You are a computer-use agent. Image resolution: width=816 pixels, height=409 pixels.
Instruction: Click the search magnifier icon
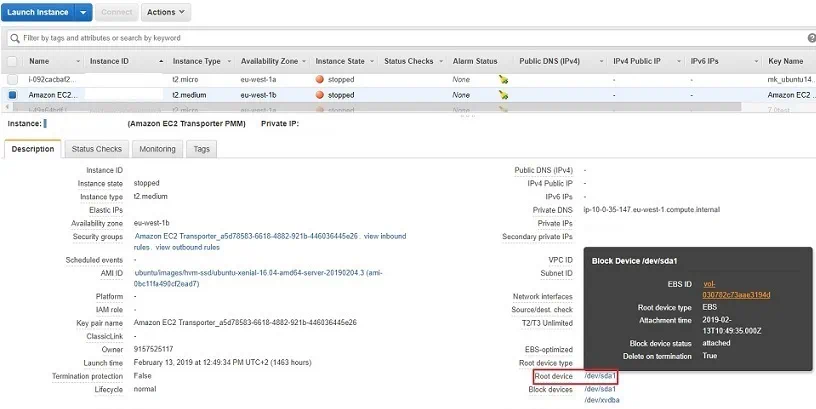coord(14,38)
